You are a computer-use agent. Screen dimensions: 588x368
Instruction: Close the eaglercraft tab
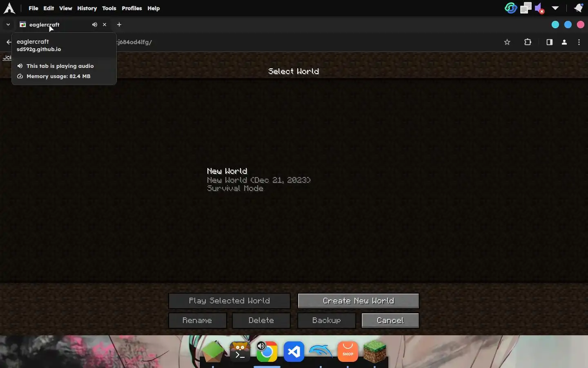point(105,25)
